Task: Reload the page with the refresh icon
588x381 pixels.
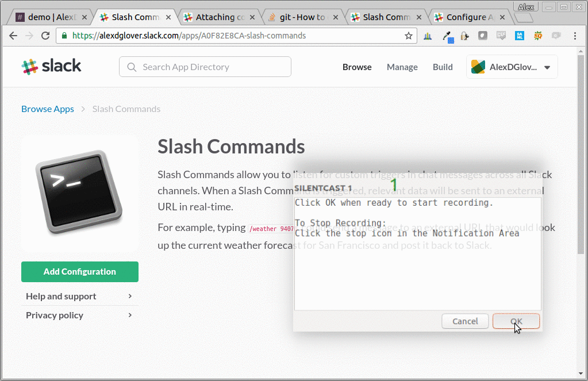Action: [45, 36]
